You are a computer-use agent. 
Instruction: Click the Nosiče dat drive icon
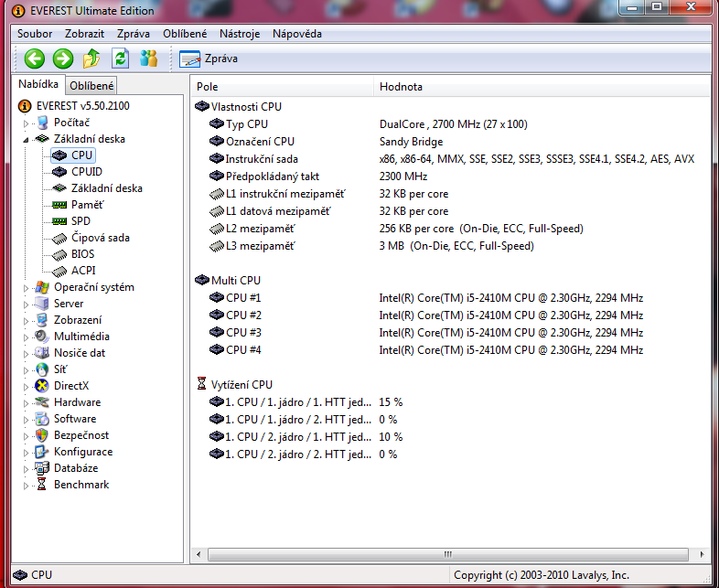42,353
